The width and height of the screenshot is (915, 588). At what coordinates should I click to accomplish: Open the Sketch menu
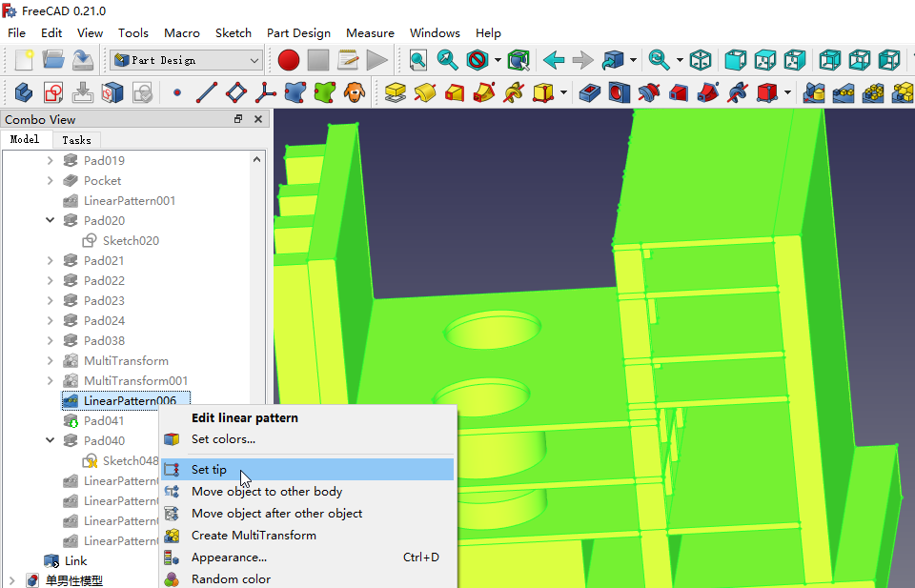pos(234,32)
